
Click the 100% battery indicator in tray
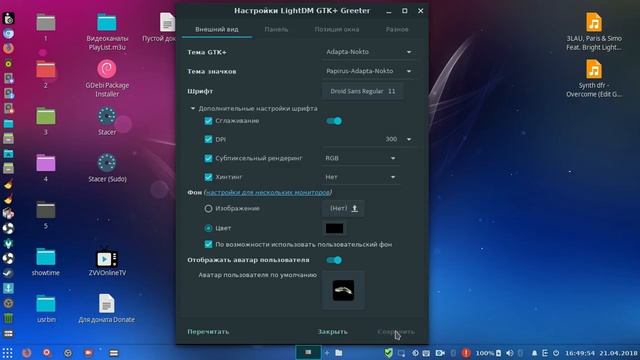(488, 353)
